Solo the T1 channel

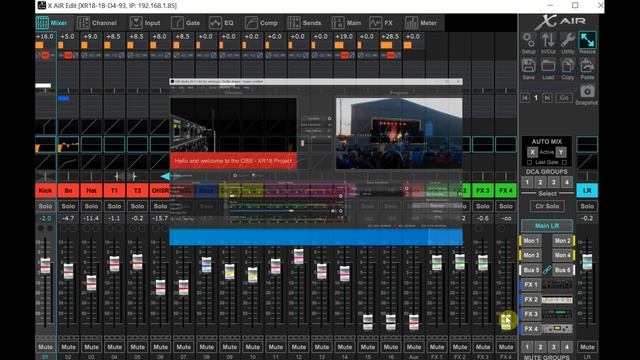click(x=114, y=206)
